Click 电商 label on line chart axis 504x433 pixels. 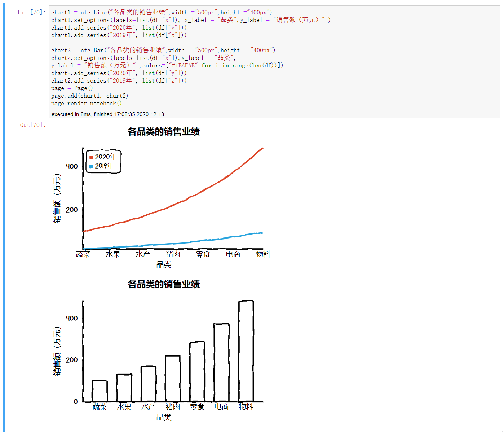point(233,254)
